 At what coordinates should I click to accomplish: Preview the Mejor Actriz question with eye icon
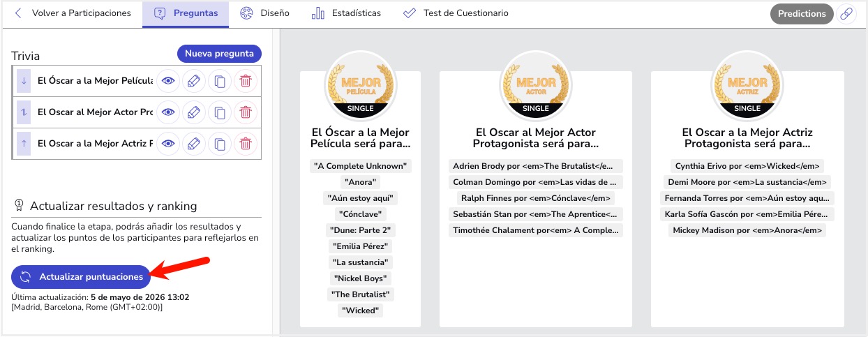pyautogui.click(x=167, y=144)
